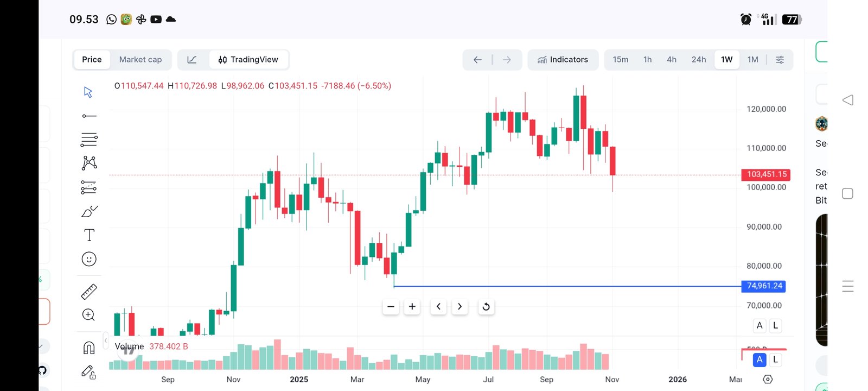Viewport: 868px width, 391px height.
Task: Click the time axis settings gear
Action: 768,379
